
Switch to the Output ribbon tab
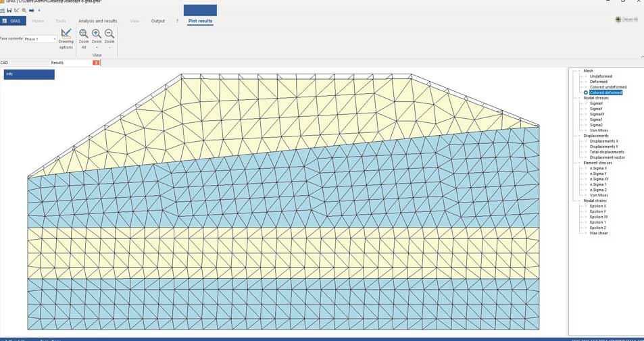[x=157, y=21]
